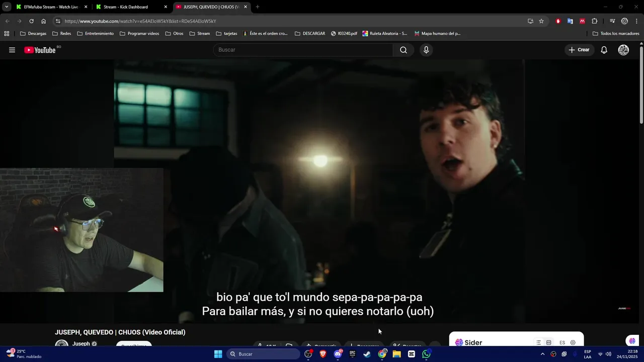Open CapCut from the taskbar
This screenshot has width=644, height=362.
pos(412,354)
